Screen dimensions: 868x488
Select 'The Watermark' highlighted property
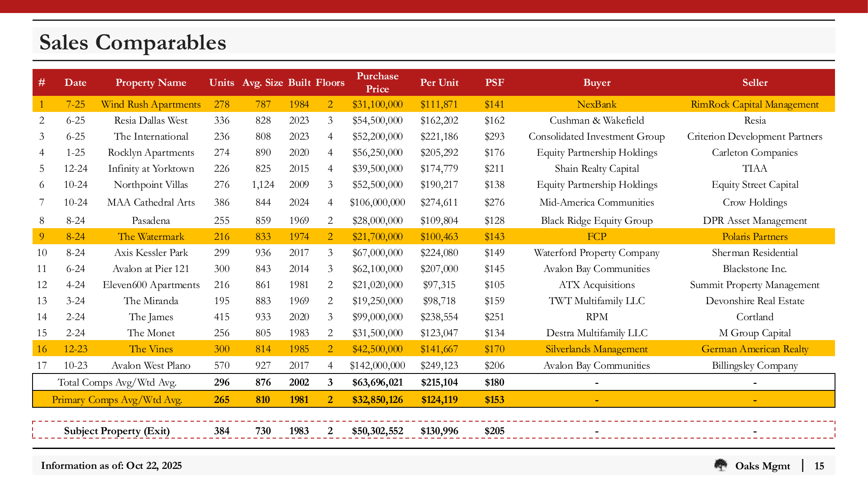[151, 236]
